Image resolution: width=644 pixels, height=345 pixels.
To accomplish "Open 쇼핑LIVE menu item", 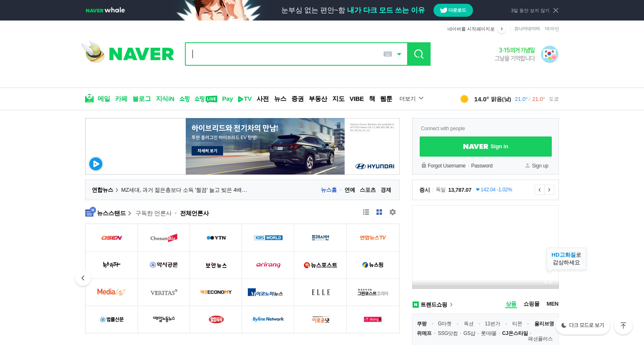I will pos(205,99).
